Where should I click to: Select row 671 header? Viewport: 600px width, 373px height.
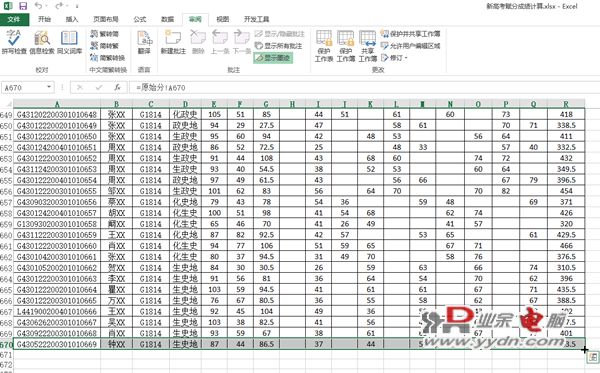pyautogui.click(x=7, y=355)
